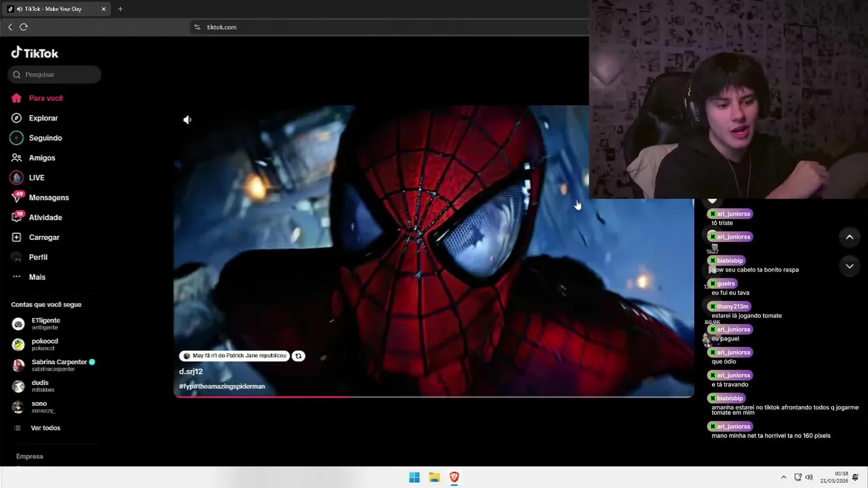Viewport: 868px width, 488px height.
Task: Click the Perfil label in sidebar
Action: 38,258
